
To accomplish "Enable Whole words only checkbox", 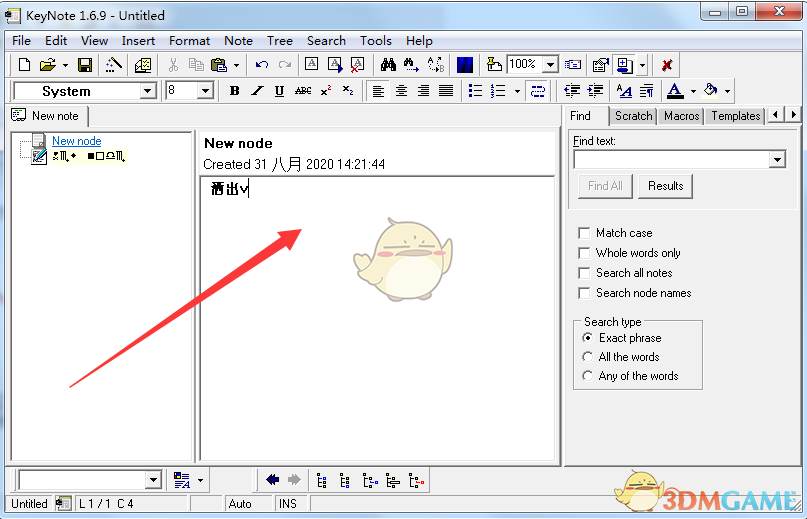I will [x=584, y=253].
